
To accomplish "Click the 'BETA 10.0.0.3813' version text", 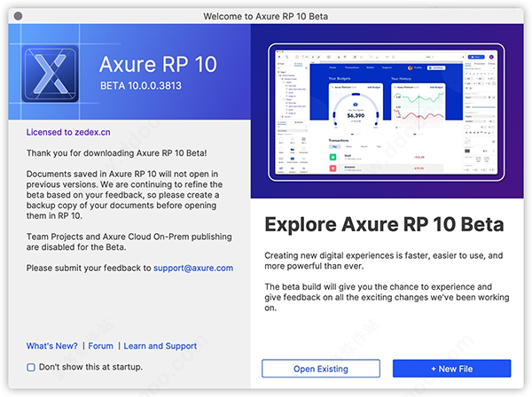I will pos(141,86).
